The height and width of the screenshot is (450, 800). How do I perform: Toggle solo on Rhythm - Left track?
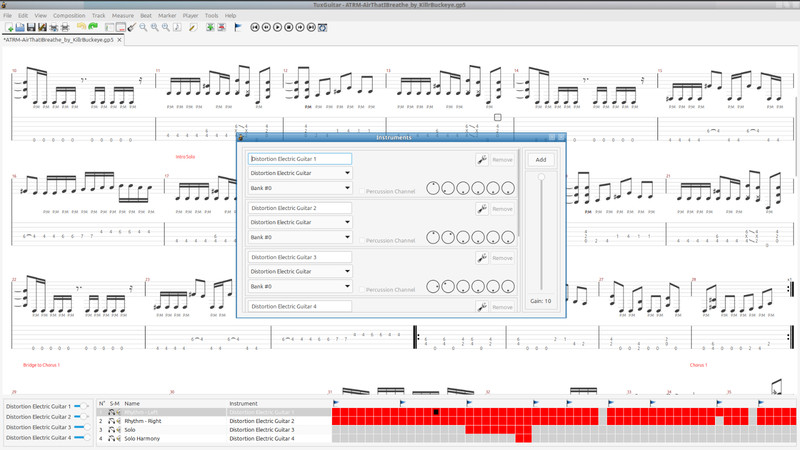click(111, 412)
